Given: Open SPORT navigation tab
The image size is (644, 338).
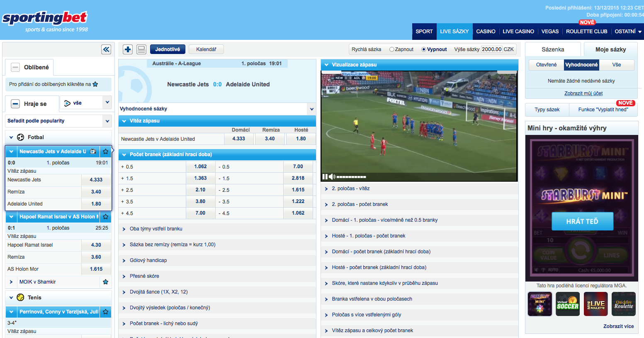Looking at the screenshot, I should coord(424,32).
